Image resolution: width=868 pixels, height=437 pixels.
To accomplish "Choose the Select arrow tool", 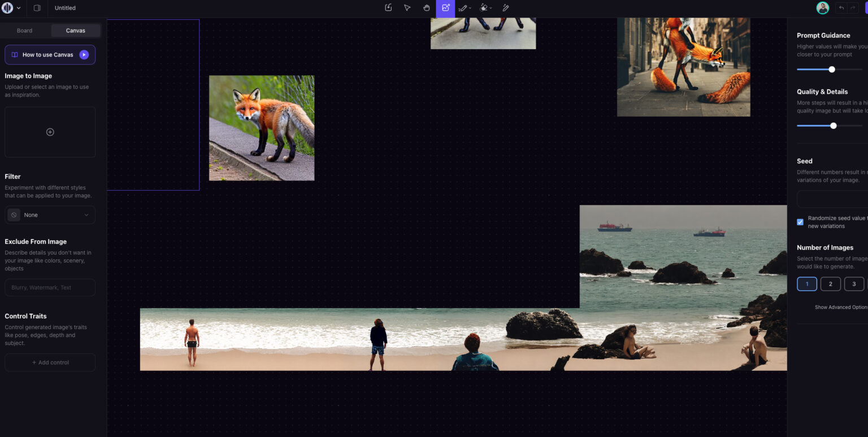I will click(x=407, y=8).
